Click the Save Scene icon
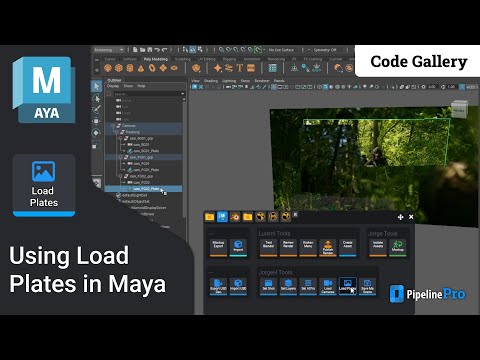The width and height of the screenshot is (480, 360). coord(150,50)
